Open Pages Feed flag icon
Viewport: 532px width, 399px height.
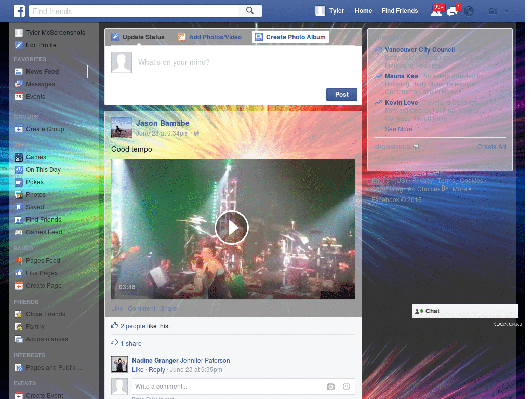[x=19, y=261]
